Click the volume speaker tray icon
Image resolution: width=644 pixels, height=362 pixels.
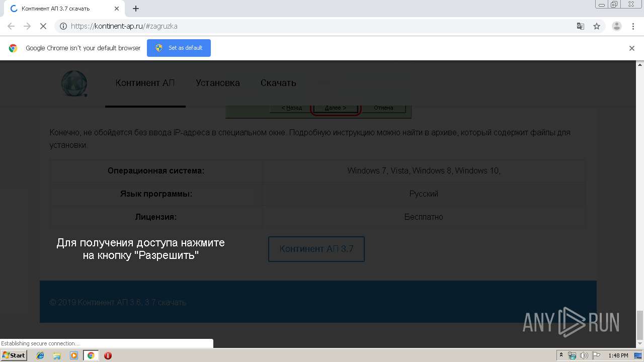coord(584,355)
